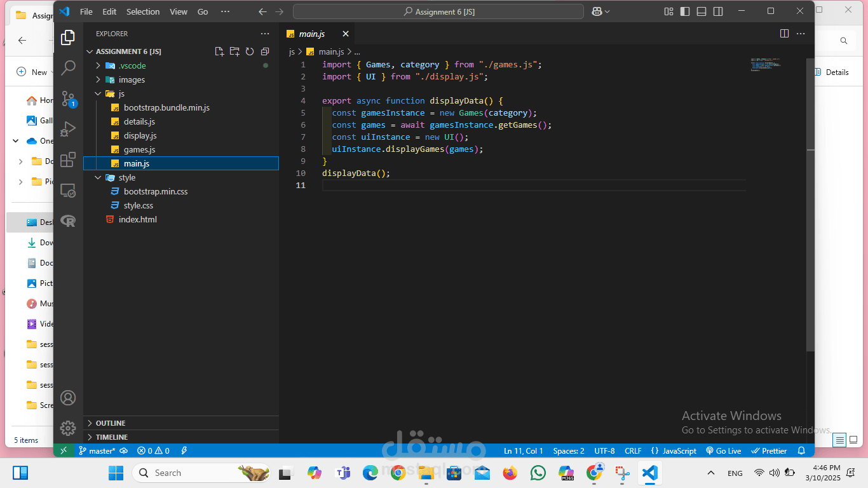Open the Manage gear icon

pos(68,428)
